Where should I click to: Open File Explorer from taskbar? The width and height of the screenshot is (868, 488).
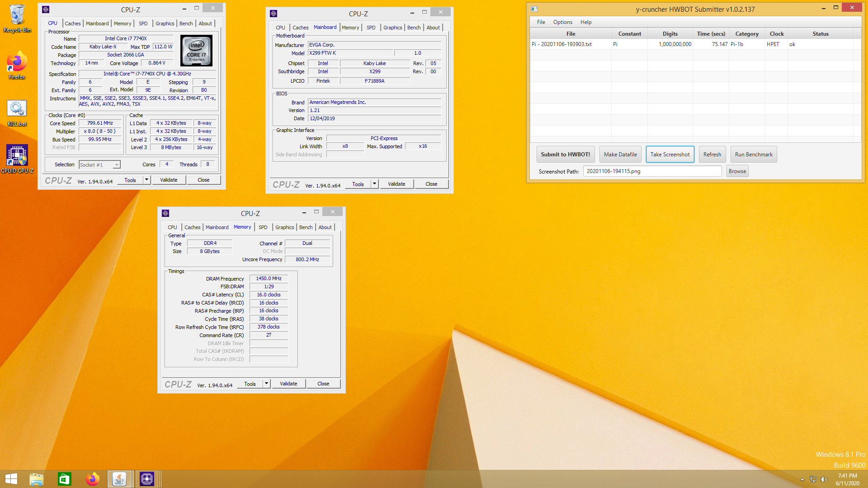[37, 479]
